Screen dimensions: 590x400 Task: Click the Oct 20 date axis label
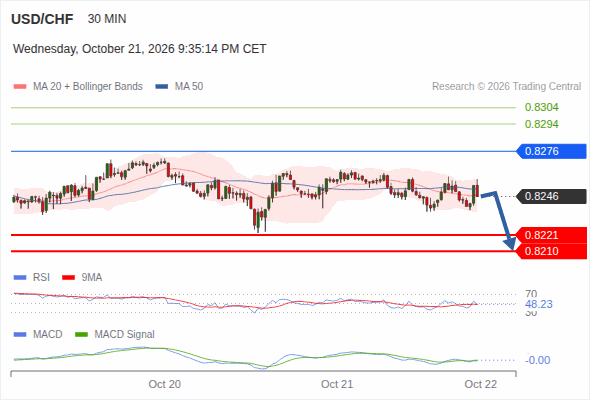[164, 384]
